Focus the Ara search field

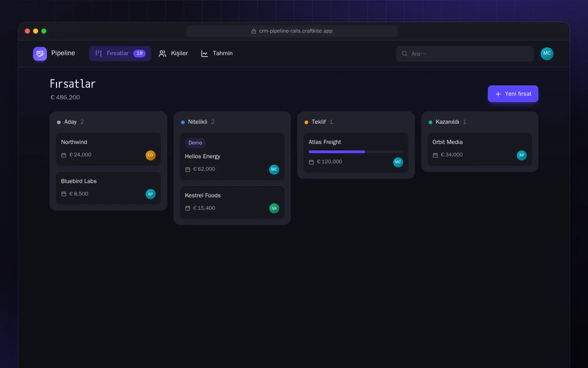coord(465,54)
